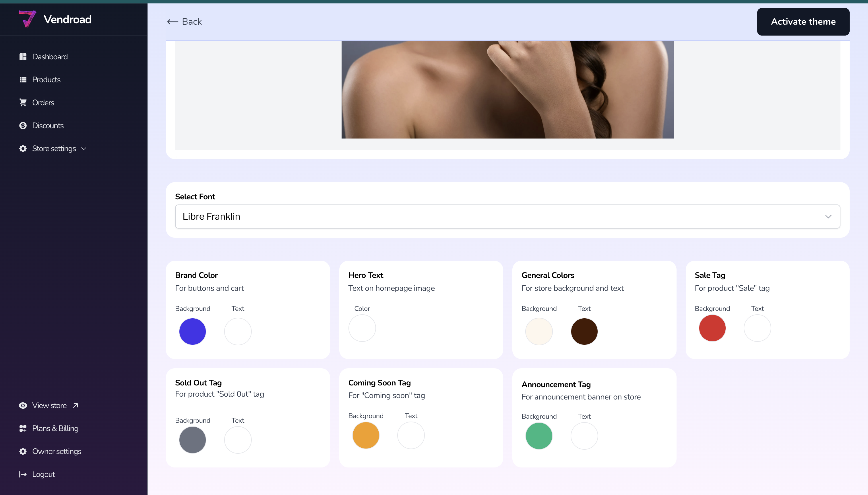The image size is (868, 495).
Task: Select the Dashboard icon in the sidebar
Action: pos(23,56)
